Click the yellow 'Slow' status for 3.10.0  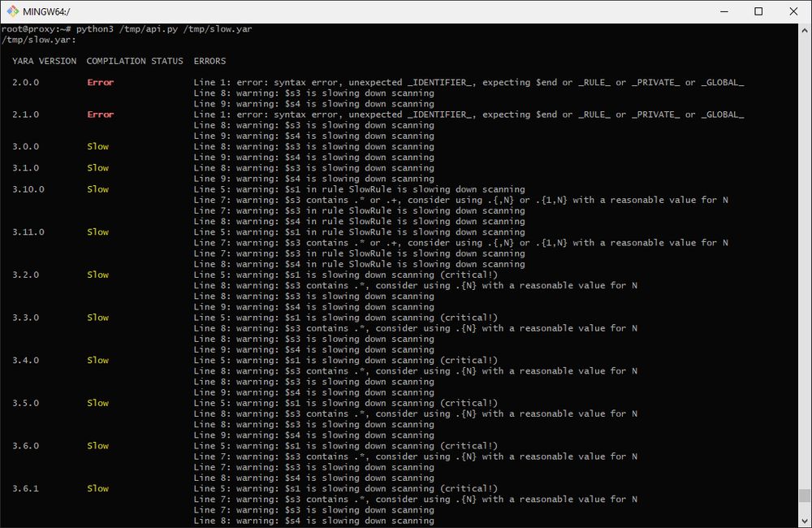click(98, 189)
